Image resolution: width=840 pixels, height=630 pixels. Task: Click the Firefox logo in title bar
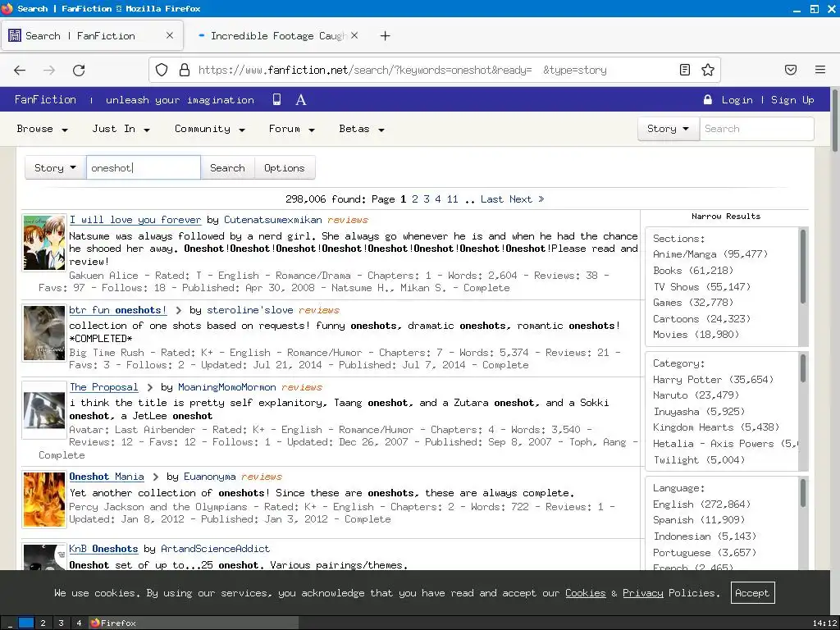pyautogui.click(x=7, y=8)
